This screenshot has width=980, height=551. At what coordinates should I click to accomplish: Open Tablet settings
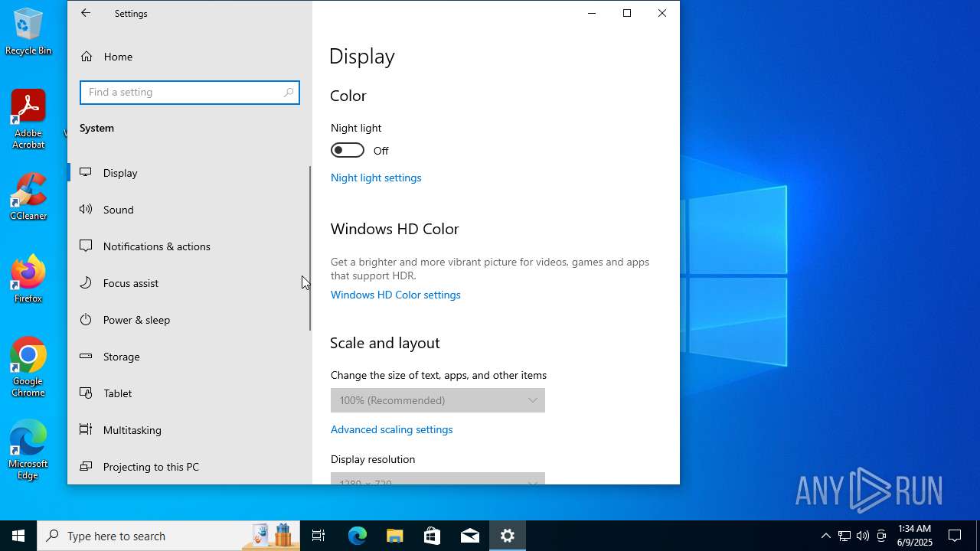(x=188, y=393)
